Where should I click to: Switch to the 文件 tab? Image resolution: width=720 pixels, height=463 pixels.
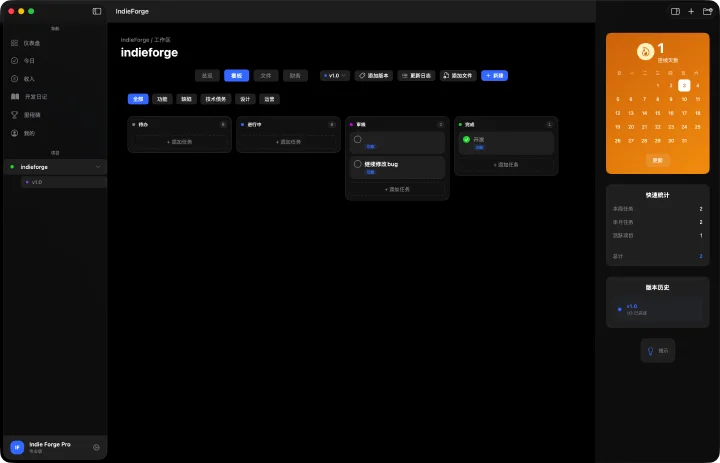(266, 76)
